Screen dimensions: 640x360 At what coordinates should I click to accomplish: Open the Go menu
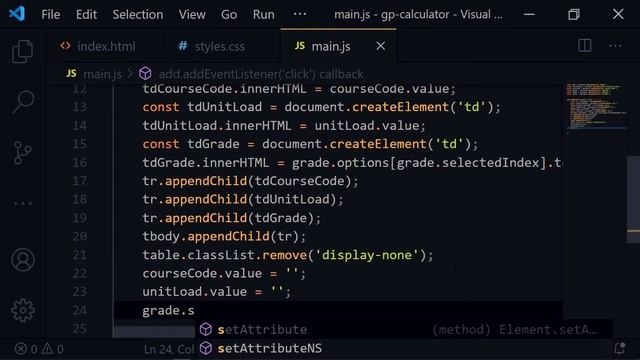(229, 15)
